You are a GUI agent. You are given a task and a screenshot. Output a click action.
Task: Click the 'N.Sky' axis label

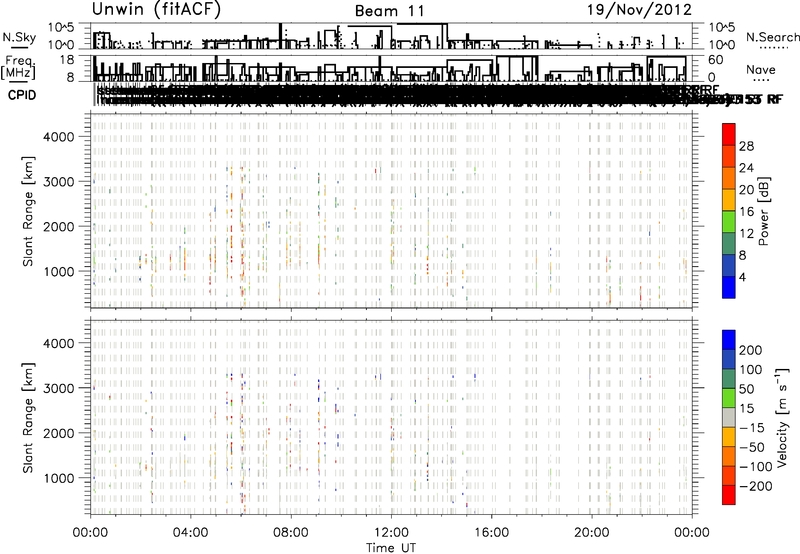19,37
